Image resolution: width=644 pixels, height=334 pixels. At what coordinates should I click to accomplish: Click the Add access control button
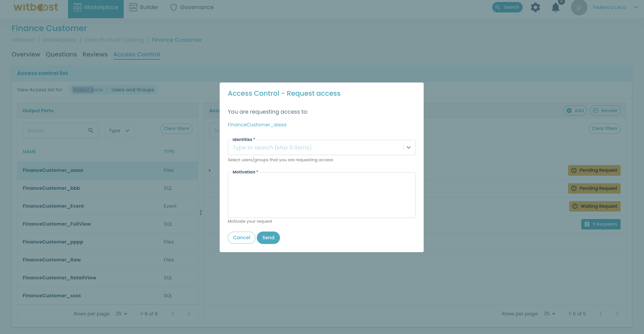coord(576,110)
